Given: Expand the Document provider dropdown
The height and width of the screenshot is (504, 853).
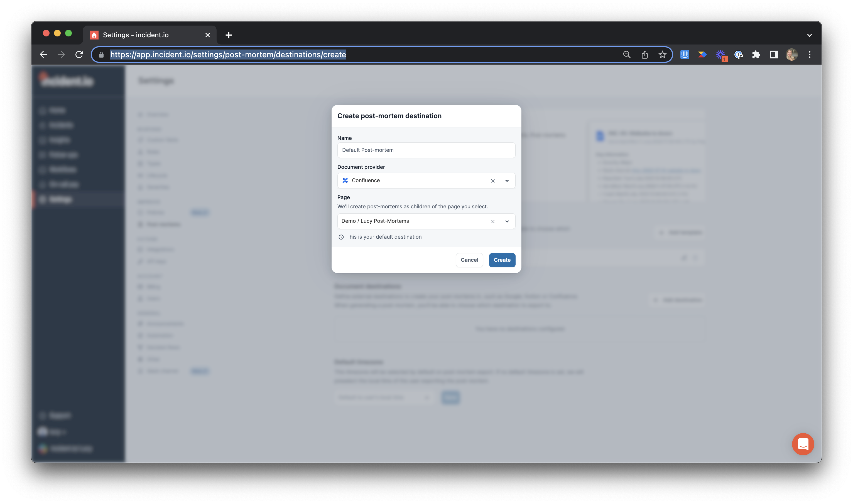Looking at the screenshot, I should click(x=507, y=181).
